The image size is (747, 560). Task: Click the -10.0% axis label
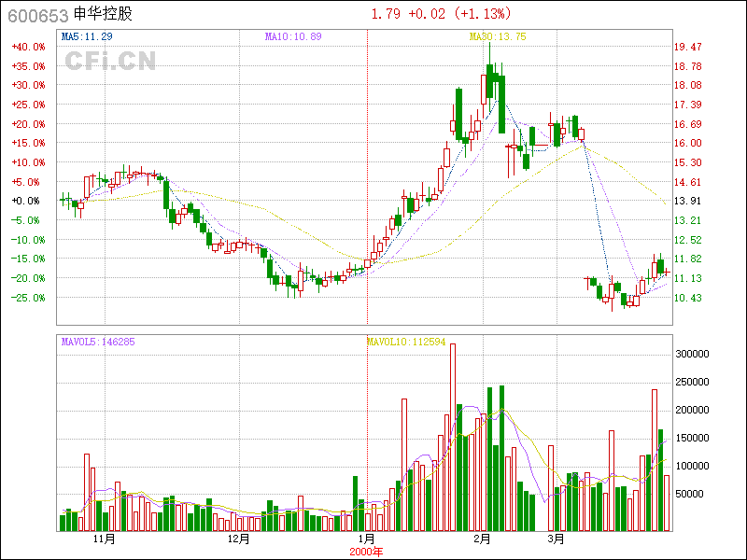pos(29,240)
